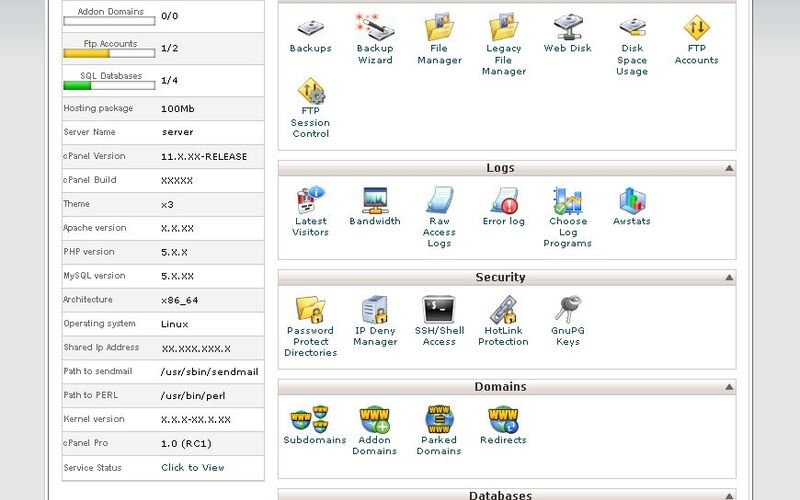Click the '/usr/bin/perl' path value
The width and height of the screenshot is (800, 500).
click(x=193, y=396)
